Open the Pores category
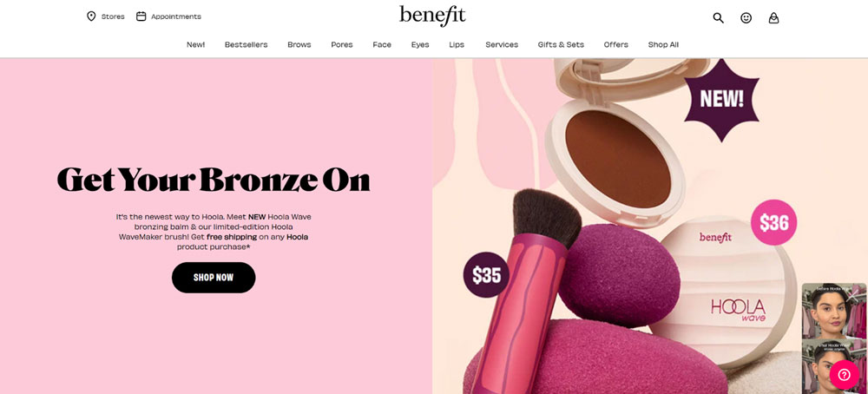The width and height of the screenshot is (868, 394). (341, 45)
